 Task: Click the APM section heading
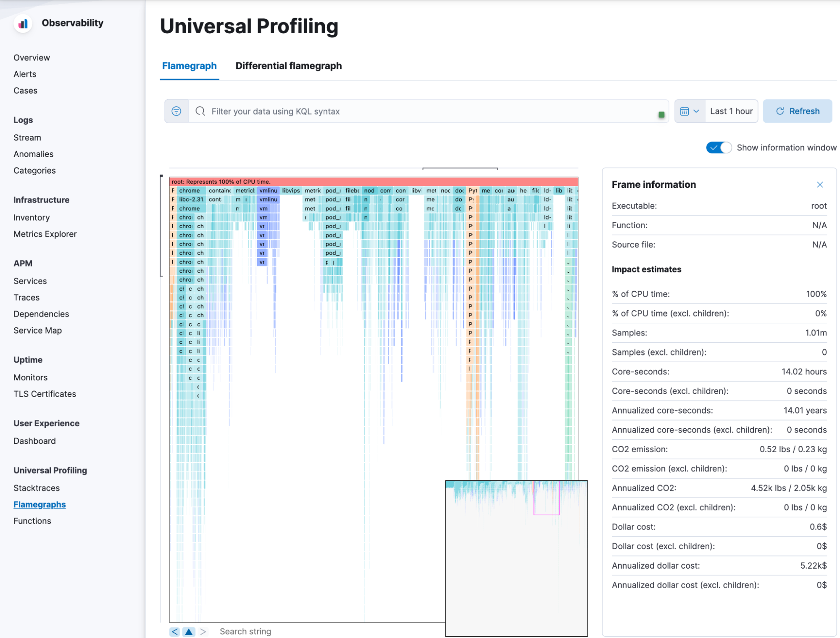tap(23, 263)
